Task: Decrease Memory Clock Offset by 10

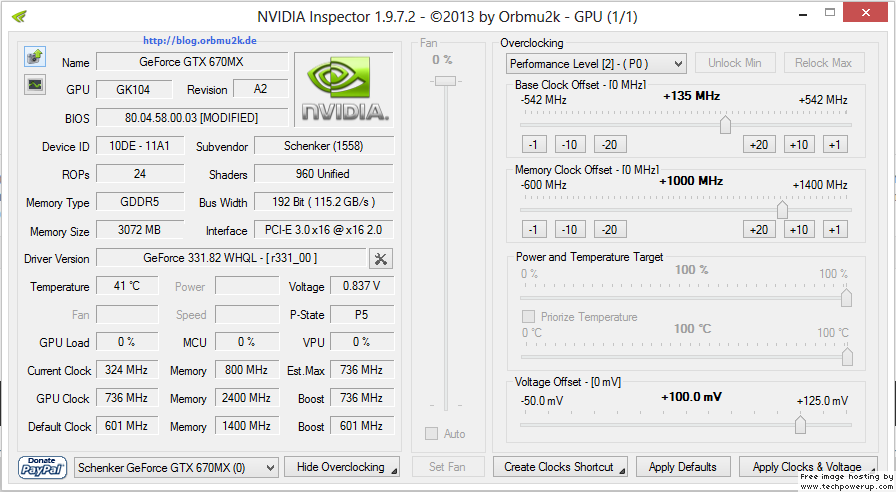Action: pyautogui.click(x=570, y=230)
